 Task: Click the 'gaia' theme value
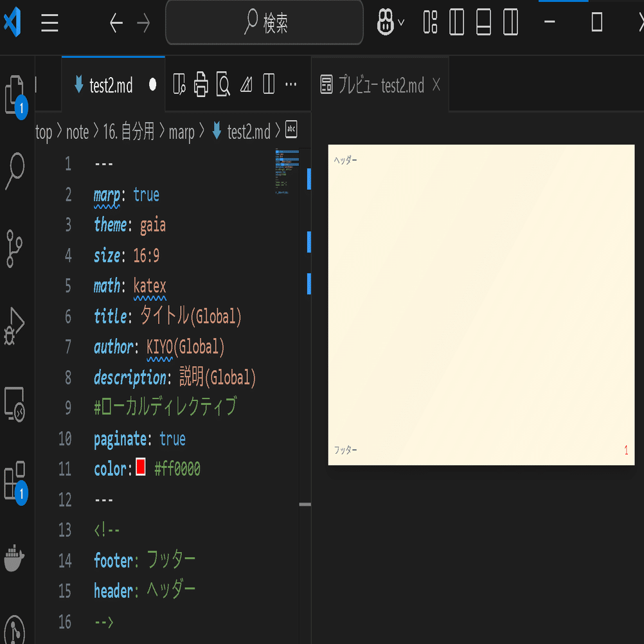coord(153,226)
